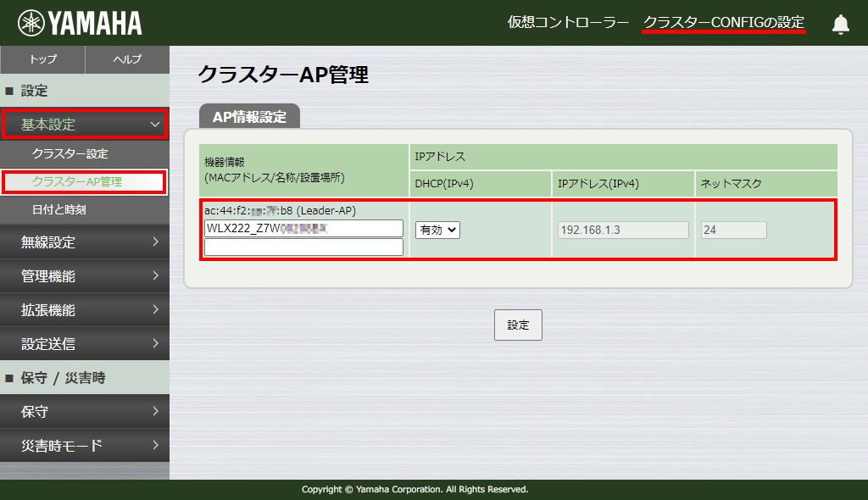Viewport: 868px width, 500px height.
Task: Click the empty installation location field
Action: (302, 247)
